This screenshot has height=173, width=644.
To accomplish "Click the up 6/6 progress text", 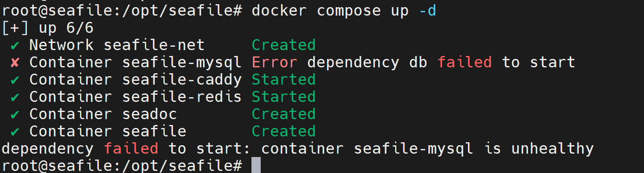I will click(66, 28).
